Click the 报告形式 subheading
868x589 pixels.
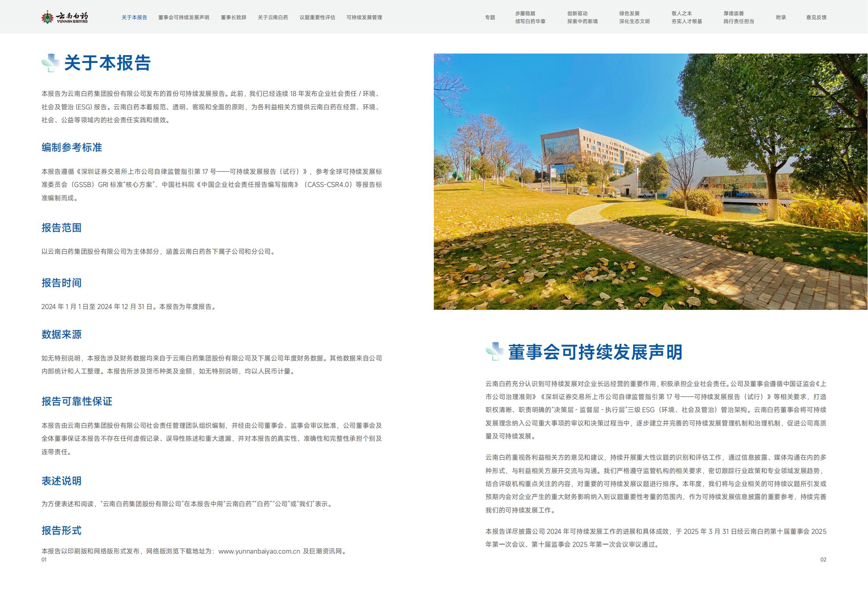pyautogui.click(x=61, y=530)
